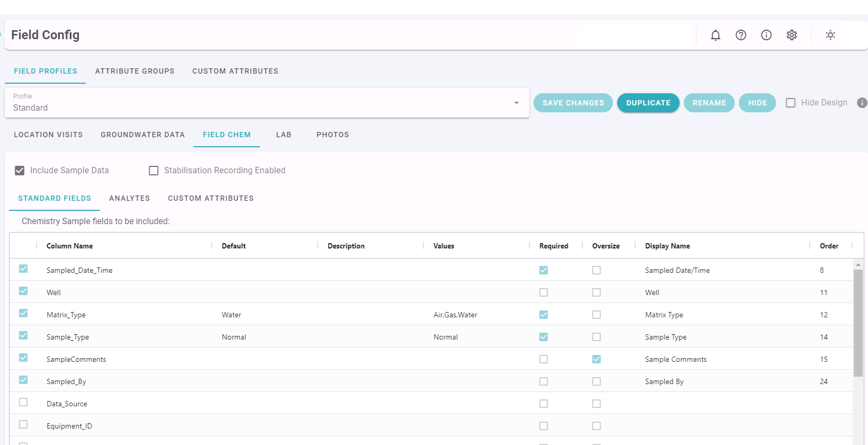Image resolution: width=868 pixels, height=445 pixels.
Task: Open the Field Chem Custom Attributes sub-tab
Action: point(211,198)
